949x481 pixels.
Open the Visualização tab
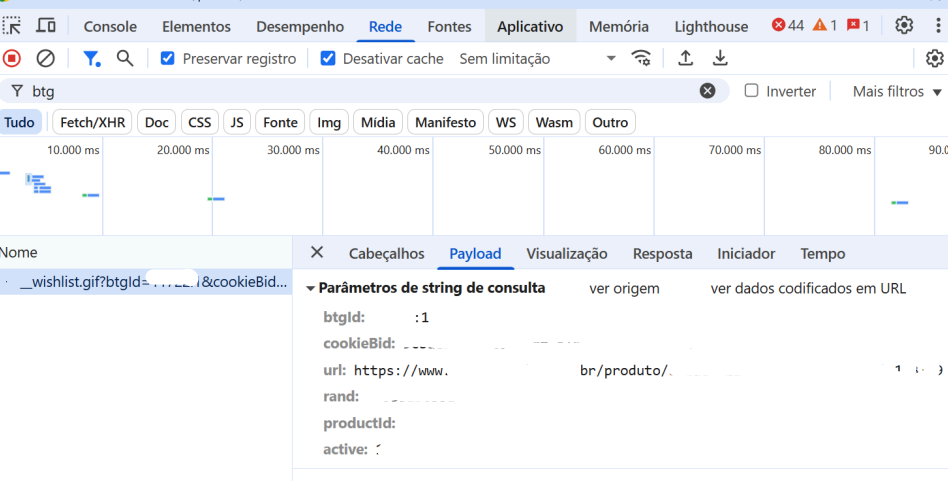(566, 254)
